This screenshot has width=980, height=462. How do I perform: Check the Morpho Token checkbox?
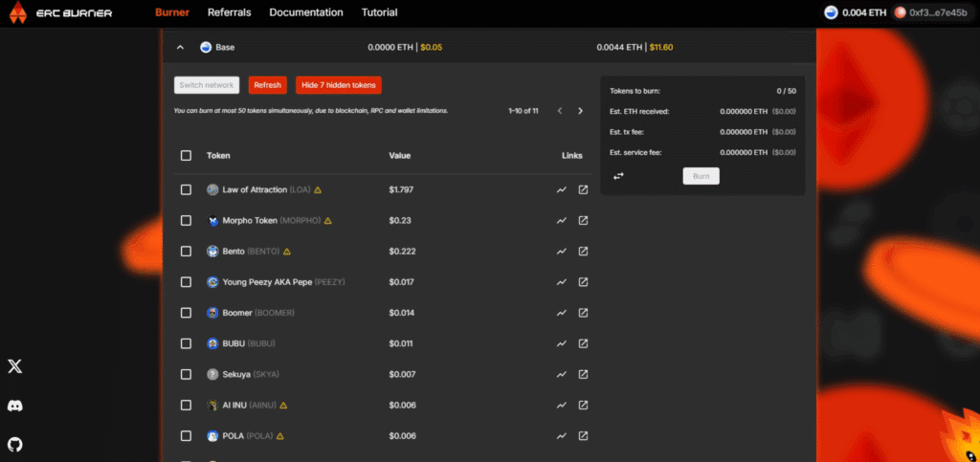click(x=186, y=220)
